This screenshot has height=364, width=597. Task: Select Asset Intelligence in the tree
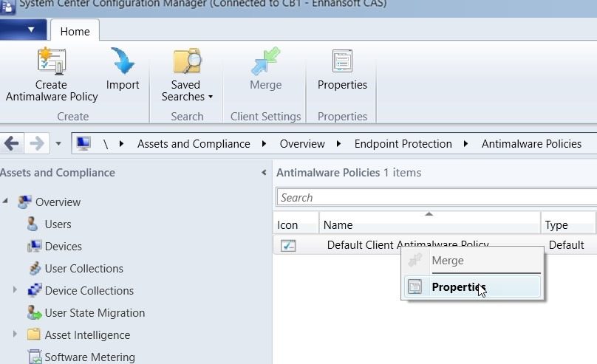point(87,334)
